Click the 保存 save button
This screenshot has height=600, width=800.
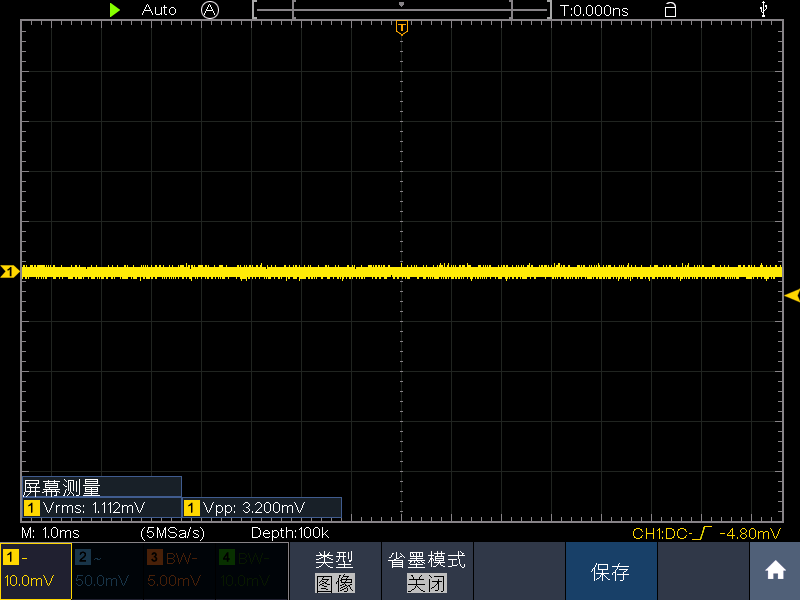[611, 571]
